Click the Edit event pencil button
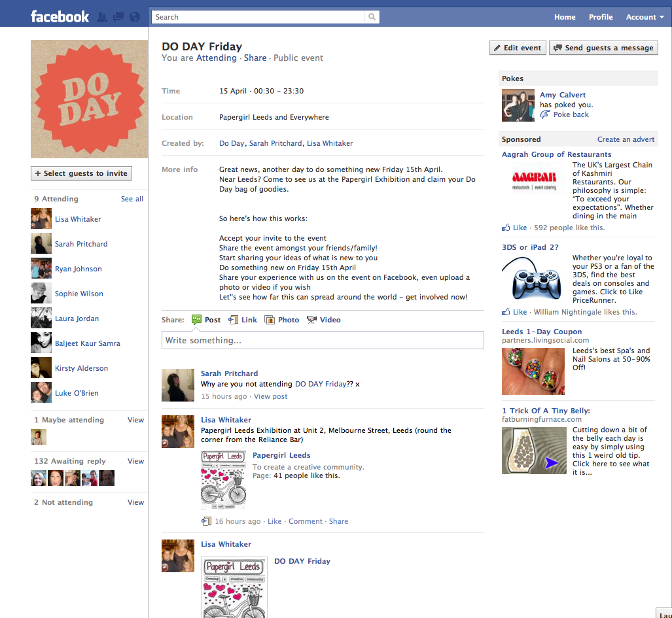 pos(518,48)
